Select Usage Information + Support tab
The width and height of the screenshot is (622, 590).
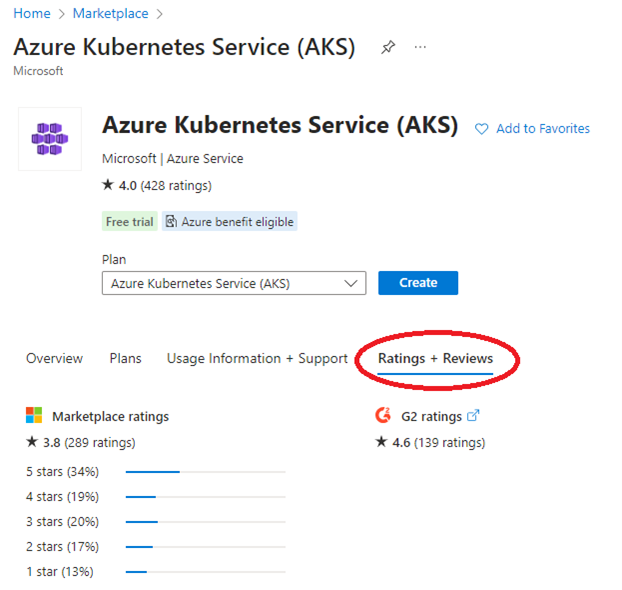pos(257,358)
